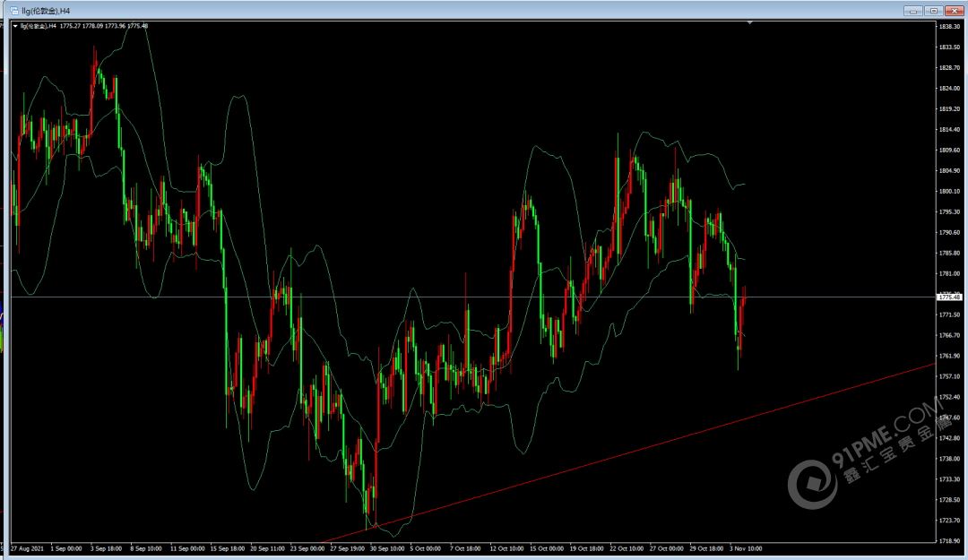Click the current price label 1775.48
The width and height of the screenshot is (968, 560).
point(949,297)
